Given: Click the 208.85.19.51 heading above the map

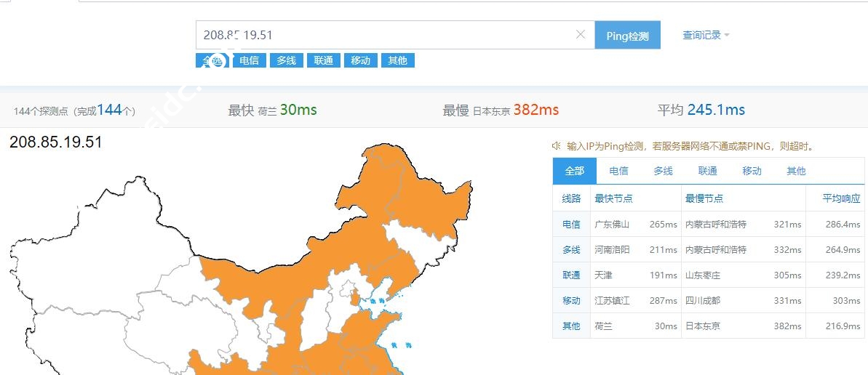Looking at the screenshot, I should click(56, 142).
